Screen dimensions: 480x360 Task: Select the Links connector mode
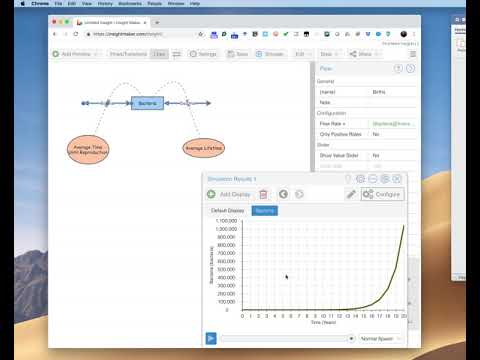point(159,54)
